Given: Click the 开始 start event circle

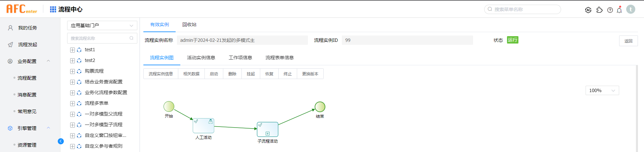Looking at the screenshot, I should click(169, 106).
